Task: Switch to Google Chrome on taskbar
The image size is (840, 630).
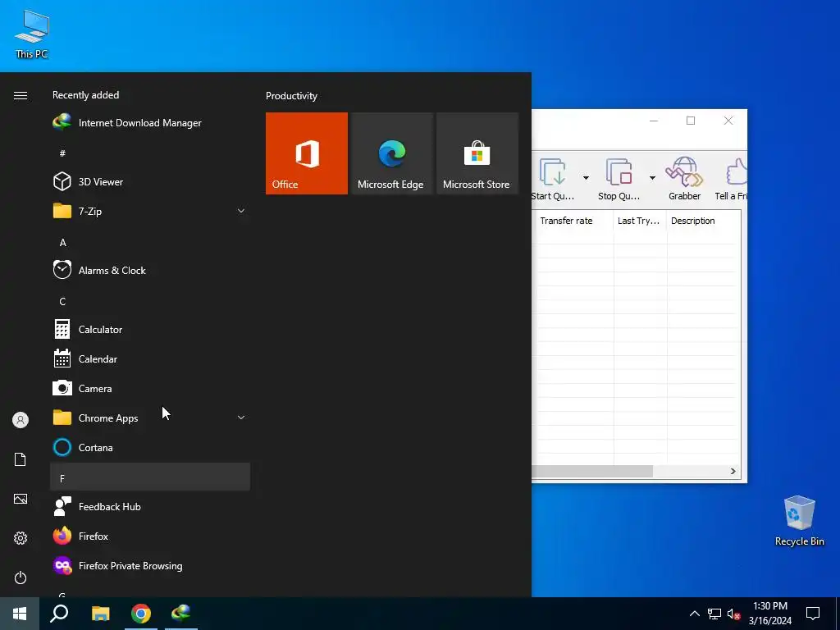Action: click(x=141, y=614)
